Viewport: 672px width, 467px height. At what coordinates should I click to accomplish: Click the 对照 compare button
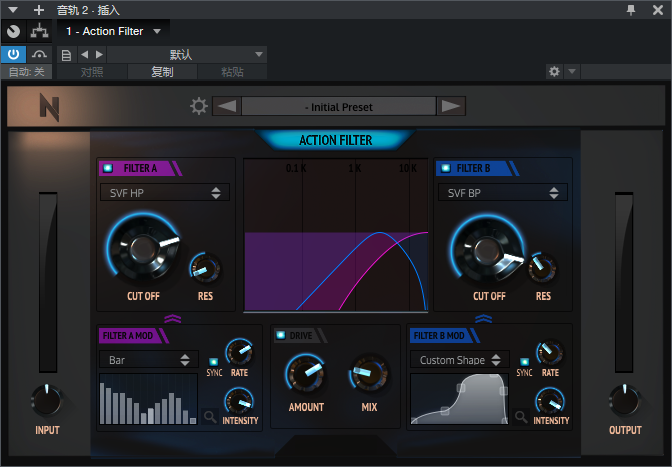(x=92, y=72)
